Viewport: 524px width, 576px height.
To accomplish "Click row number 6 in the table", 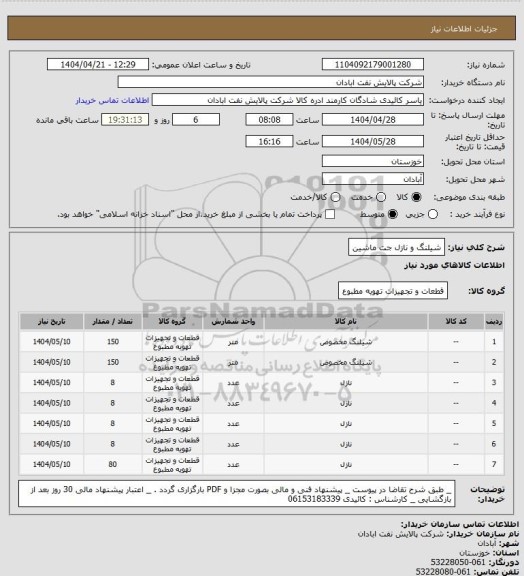I will (494, 444).
